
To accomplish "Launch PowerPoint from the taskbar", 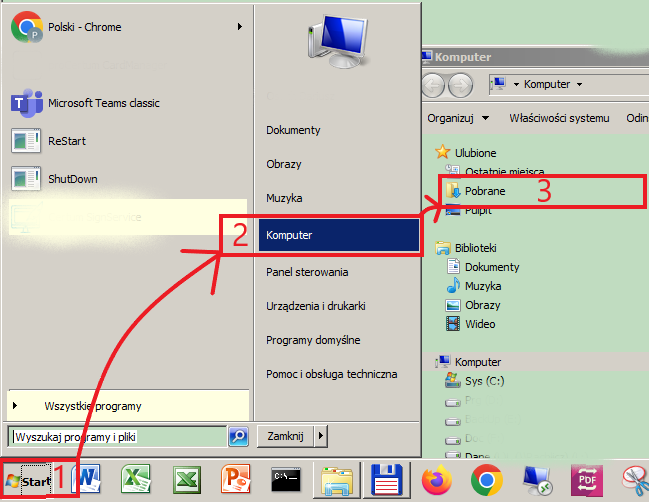I will pos(235,480).
